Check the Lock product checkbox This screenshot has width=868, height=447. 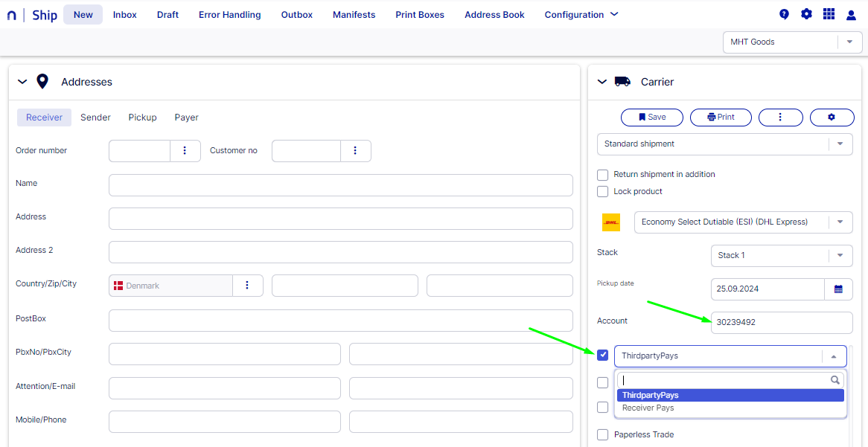click(x=603, y=192)
